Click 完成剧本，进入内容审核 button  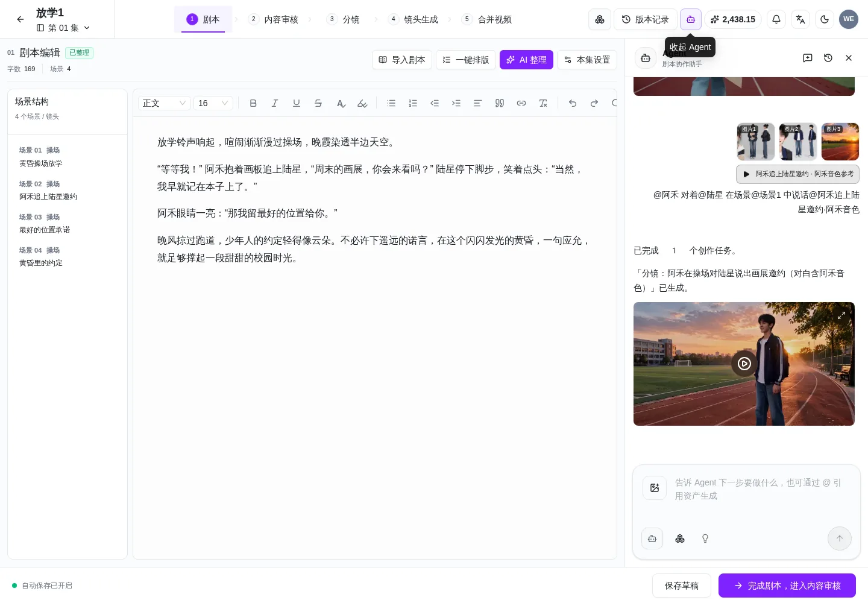point(787,586)
